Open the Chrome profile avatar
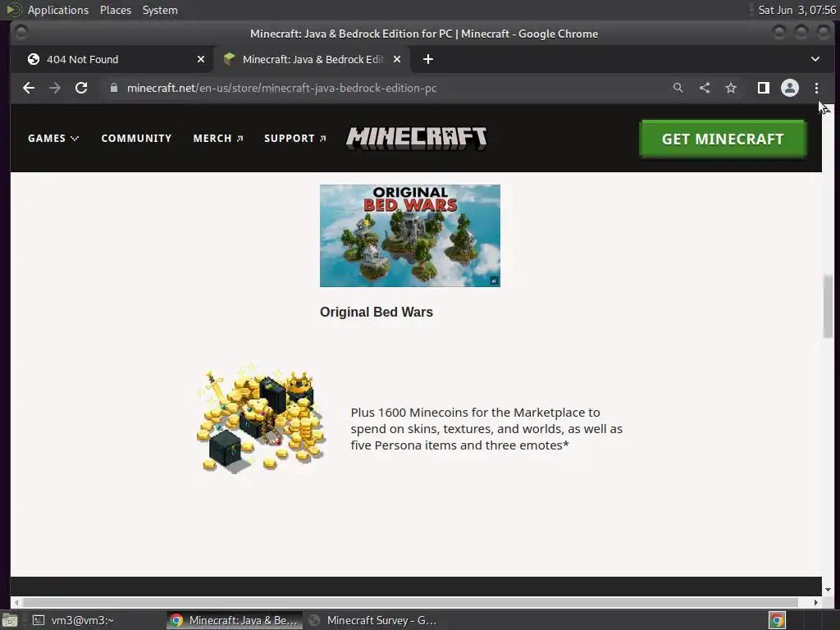The height and width of the screenshot is (630, 840). click(790, 88)
